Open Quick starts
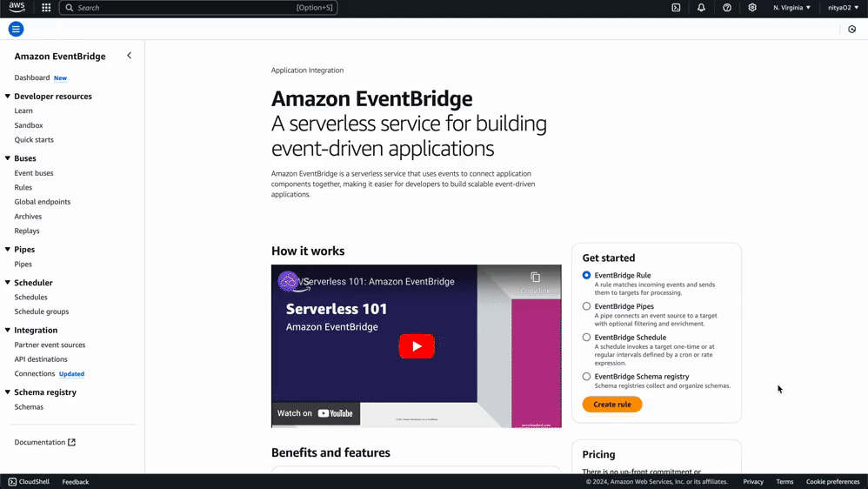868x489 pixels. [34, 139]
